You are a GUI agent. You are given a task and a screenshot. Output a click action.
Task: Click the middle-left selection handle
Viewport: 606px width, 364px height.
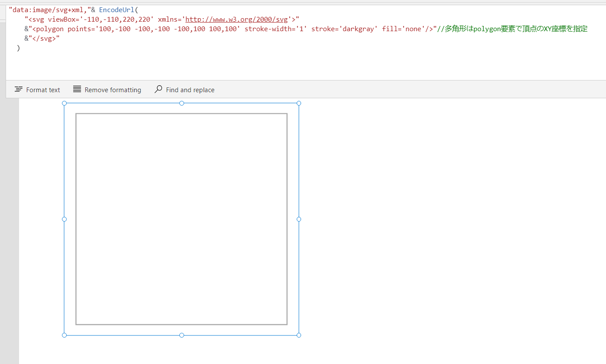click(x=65, y=219)
